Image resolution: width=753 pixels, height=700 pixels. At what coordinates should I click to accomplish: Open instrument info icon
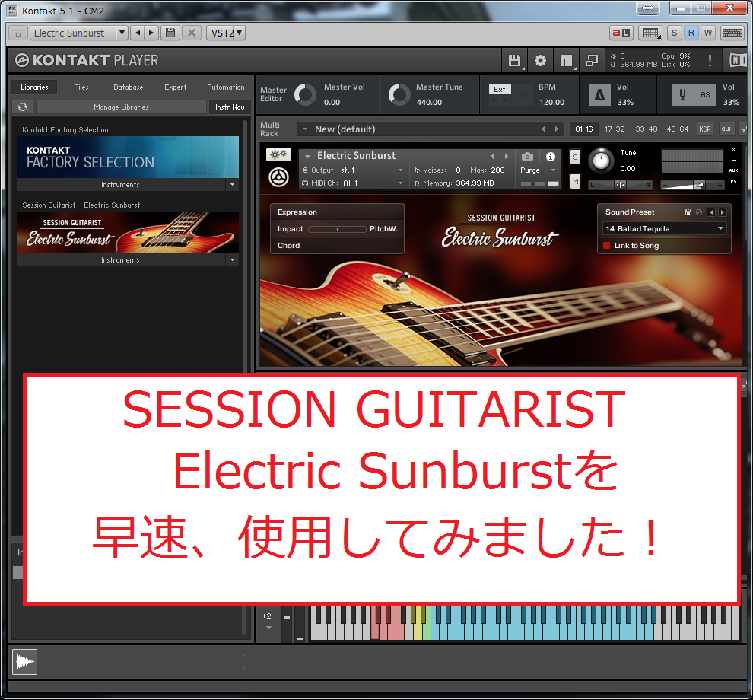[551, 156]
